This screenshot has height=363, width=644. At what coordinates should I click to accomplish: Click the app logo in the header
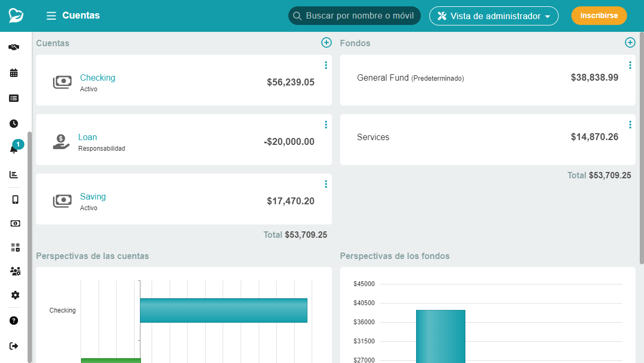click(x=16, y=15)
